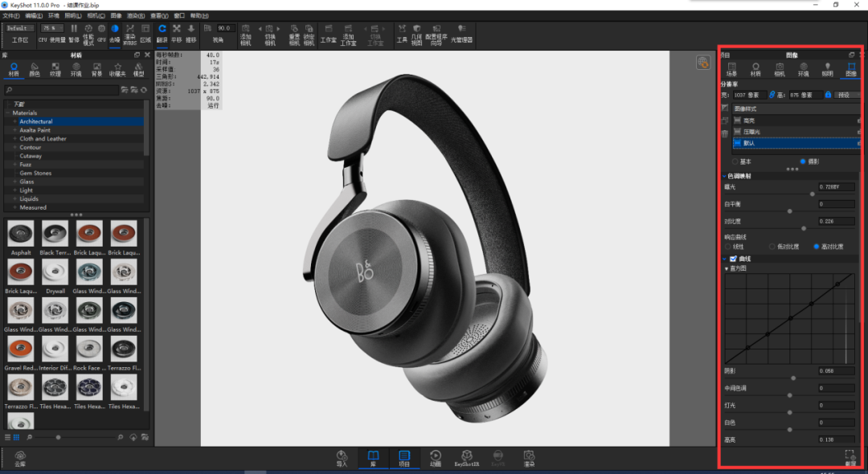Open the 云库 cloud library icon
Viewport: 868px width, 474px height.
pos(20,459)
